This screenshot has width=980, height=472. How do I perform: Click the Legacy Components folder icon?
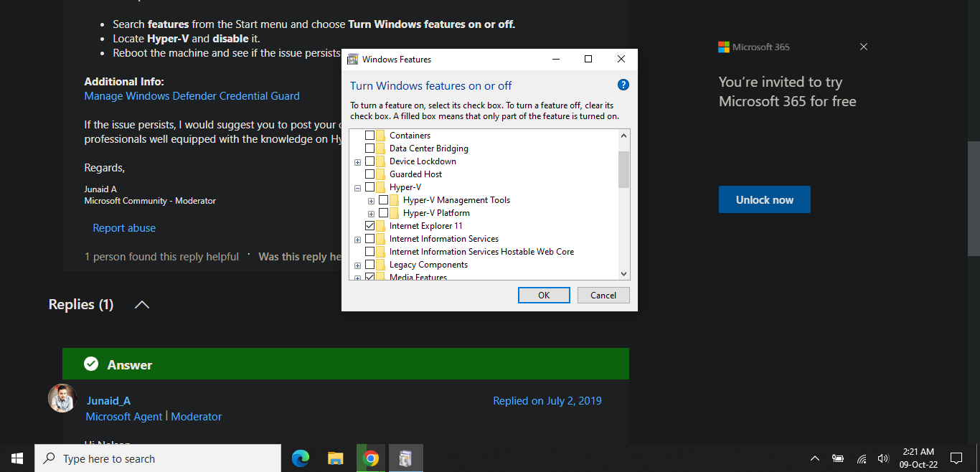click(x=381, y=265)
